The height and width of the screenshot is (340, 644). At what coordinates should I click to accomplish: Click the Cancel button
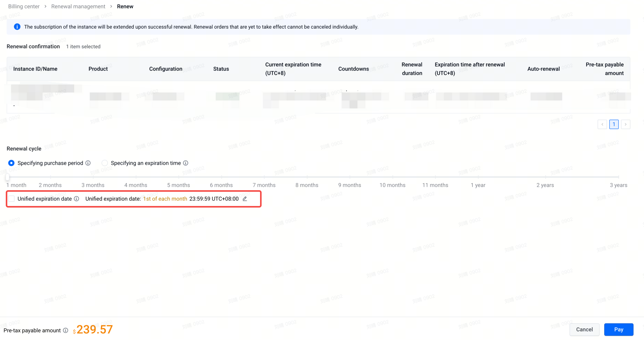coord(584,329)
